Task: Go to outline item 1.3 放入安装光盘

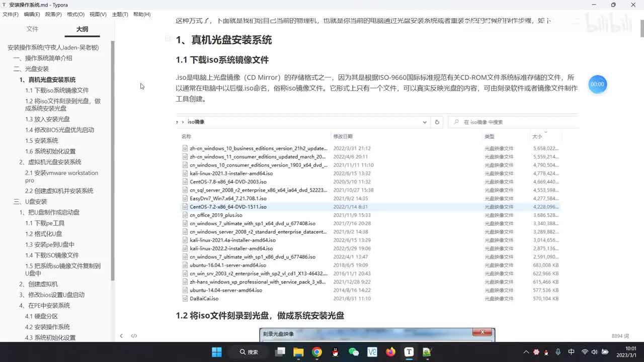Action: click(47, 119)
